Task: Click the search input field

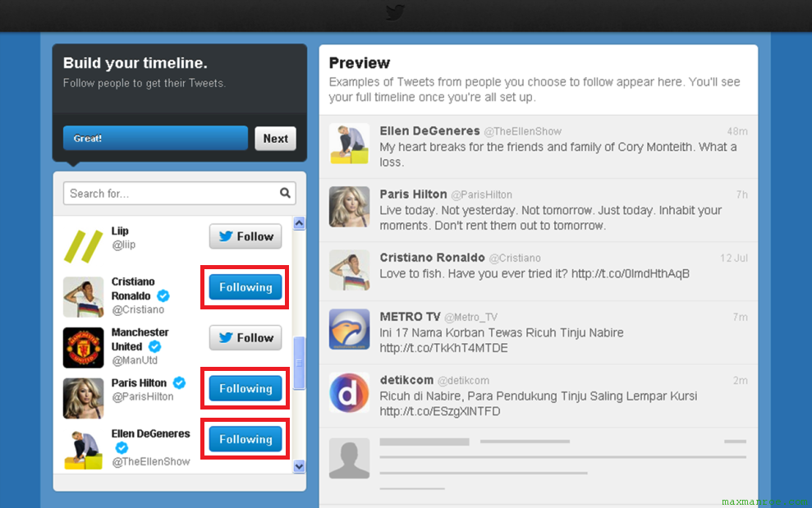Action: click(148, 193)
